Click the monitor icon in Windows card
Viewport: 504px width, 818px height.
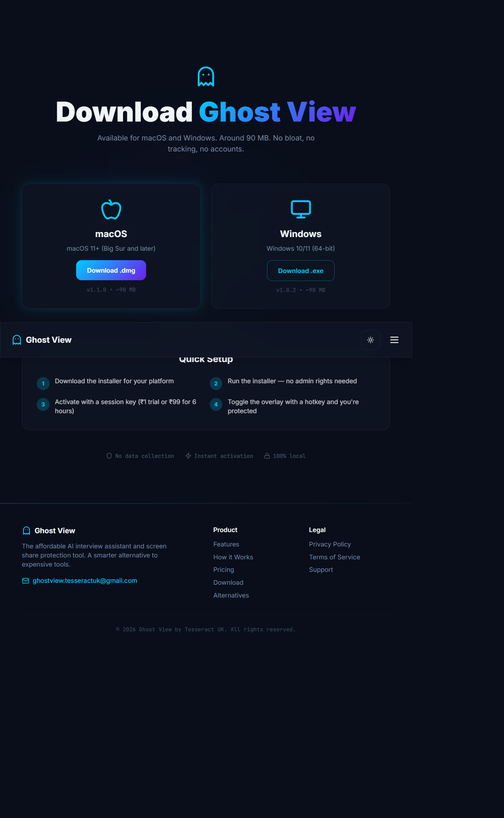[x=301, y=209]
